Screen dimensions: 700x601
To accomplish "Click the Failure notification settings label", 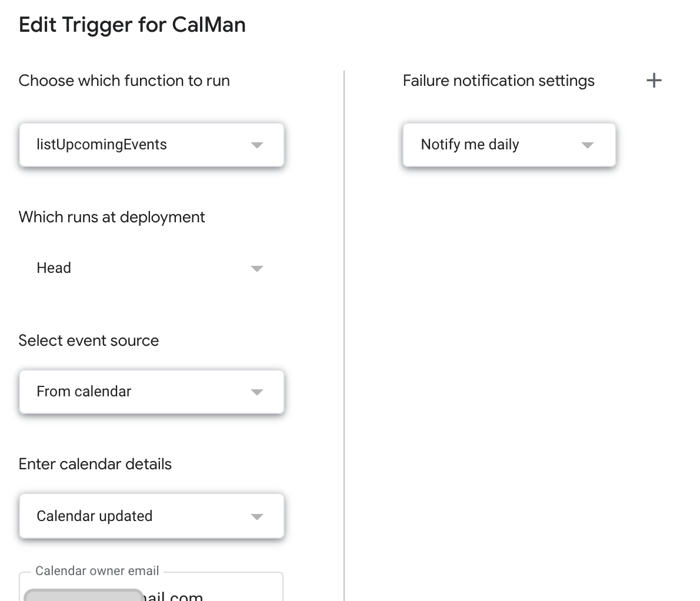I will click(499, 81).
